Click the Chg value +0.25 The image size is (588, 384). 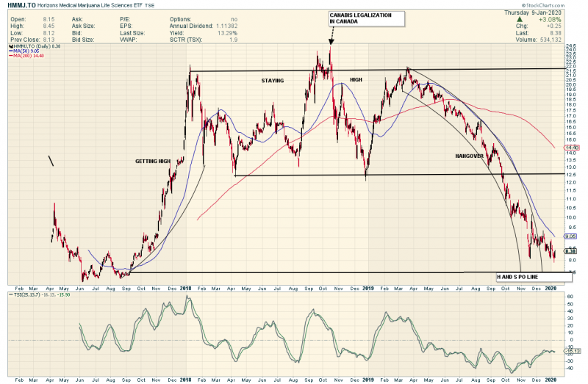[x=554, y=26]
